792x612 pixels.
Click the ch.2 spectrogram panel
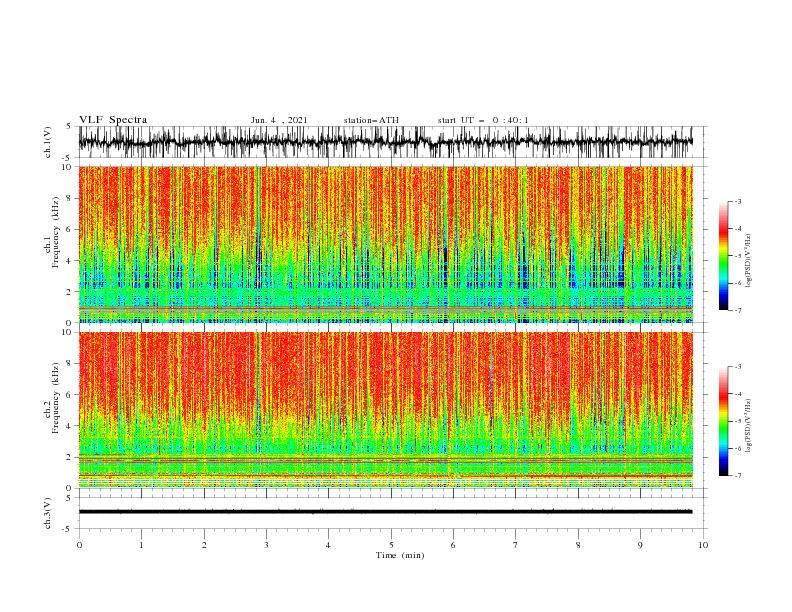(386, 410)
